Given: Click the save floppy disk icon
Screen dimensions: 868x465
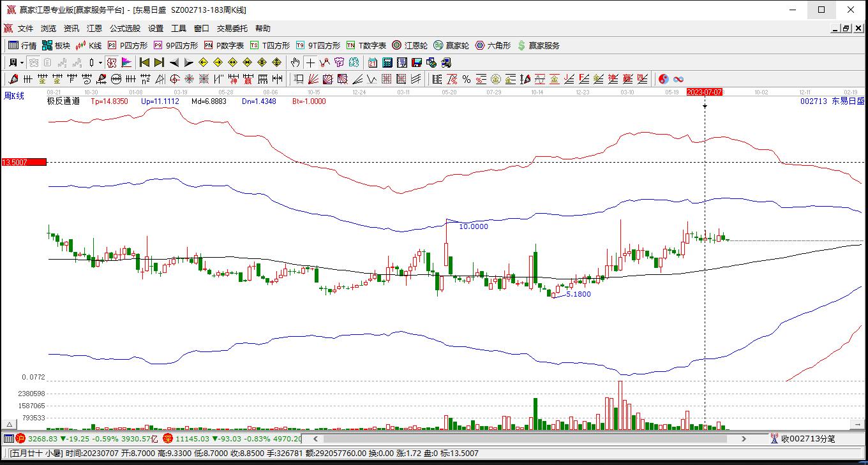Looking at the screenshot, I should click(417, 63).
